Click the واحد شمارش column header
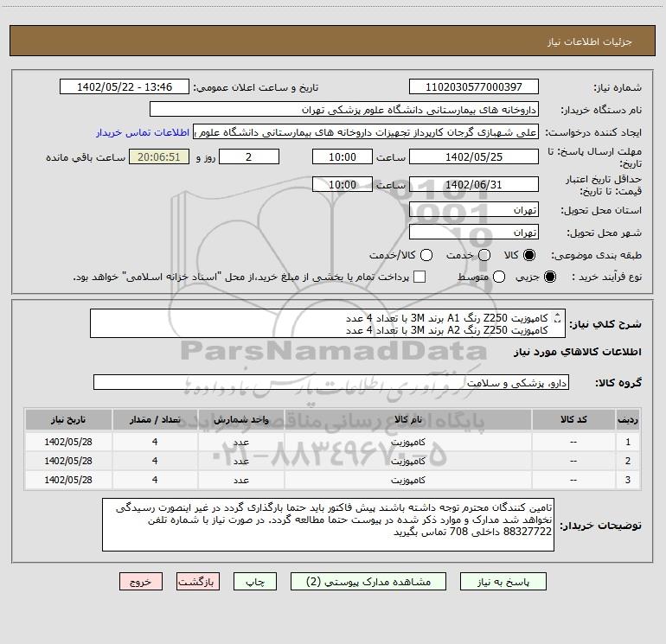This screenshot has width=666, height=644. point(240,420)
